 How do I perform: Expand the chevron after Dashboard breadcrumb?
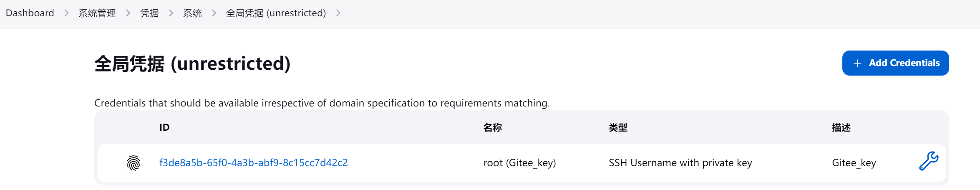[x=66, y=13]
